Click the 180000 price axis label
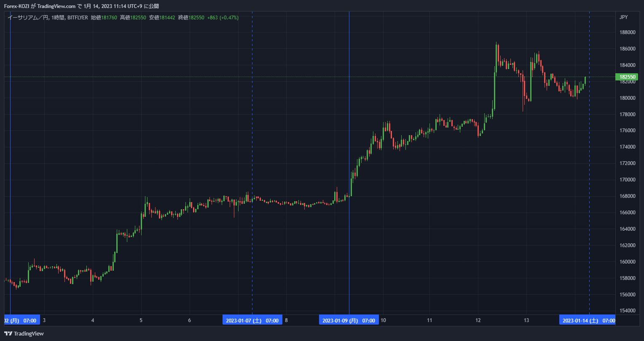Screen dimensions: 644x341 628,98
